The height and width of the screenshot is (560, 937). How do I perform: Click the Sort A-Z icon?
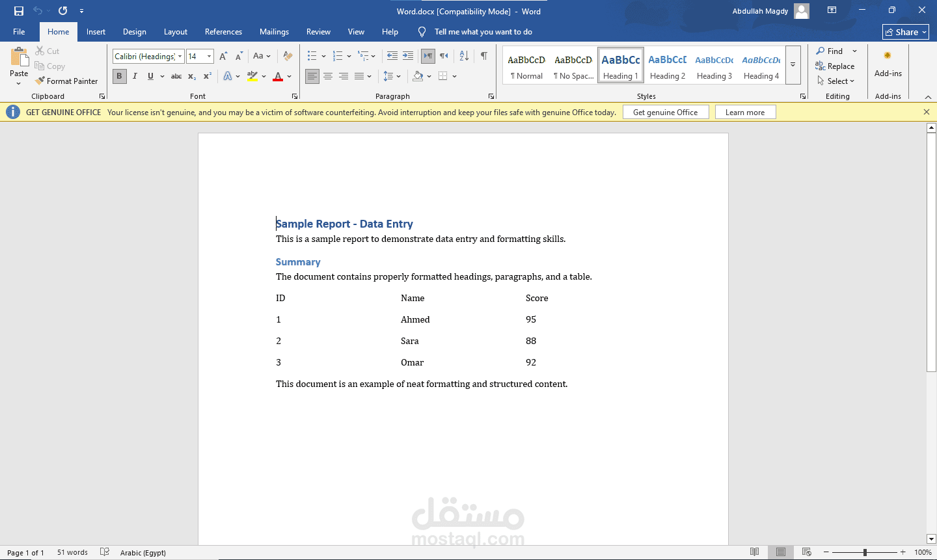click(x=464, y=57)
